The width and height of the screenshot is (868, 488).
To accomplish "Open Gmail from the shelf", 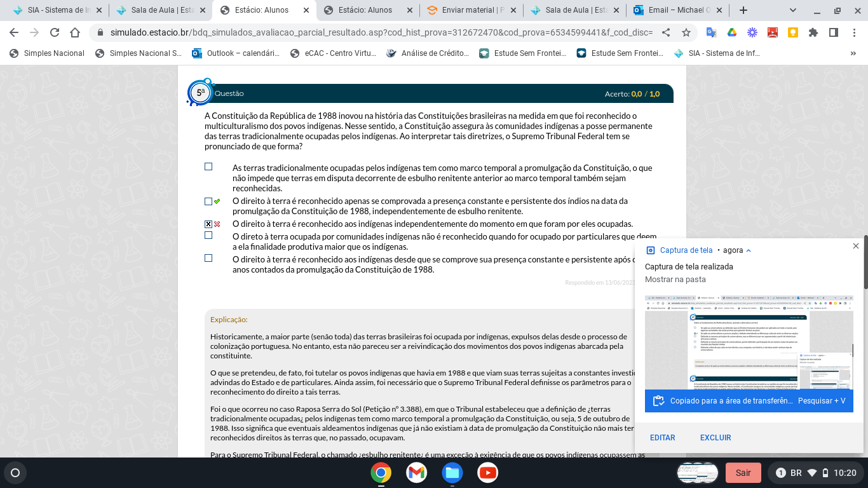I will point(417,473).
